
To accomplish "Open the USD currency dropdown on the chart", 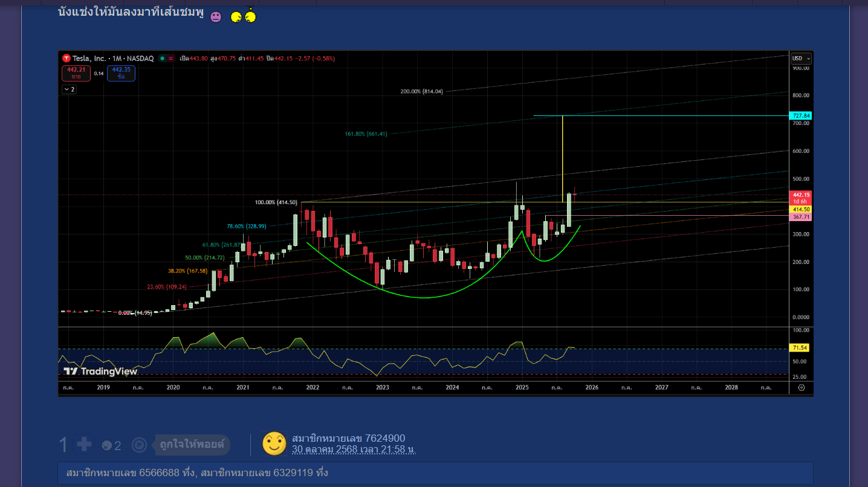I will pyautogui.click(x=802, y=58).
